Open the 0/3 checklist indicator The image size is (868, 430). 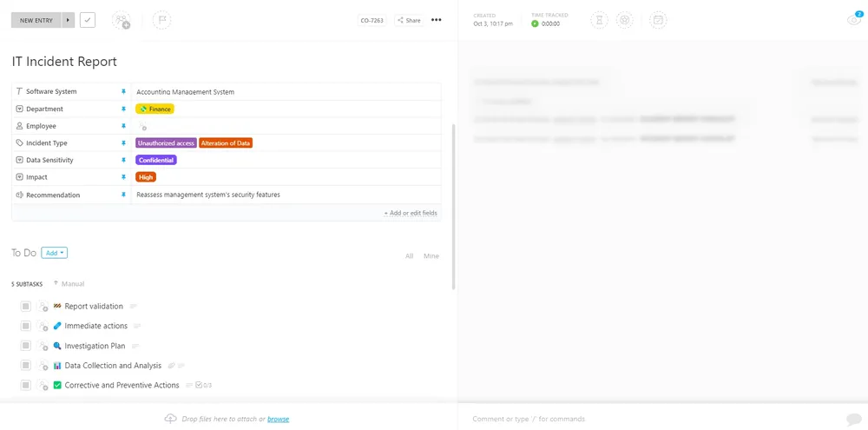[x=204, y=385]
